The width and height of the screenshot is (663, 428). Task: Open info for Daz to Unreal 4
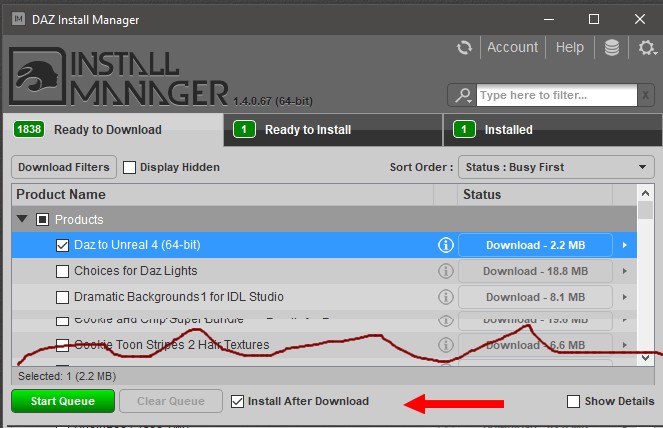tap(445, 245)
